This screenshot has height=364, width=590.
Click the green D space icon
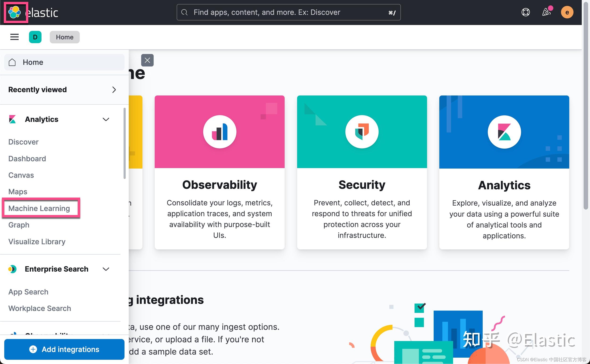pos(35,37)
